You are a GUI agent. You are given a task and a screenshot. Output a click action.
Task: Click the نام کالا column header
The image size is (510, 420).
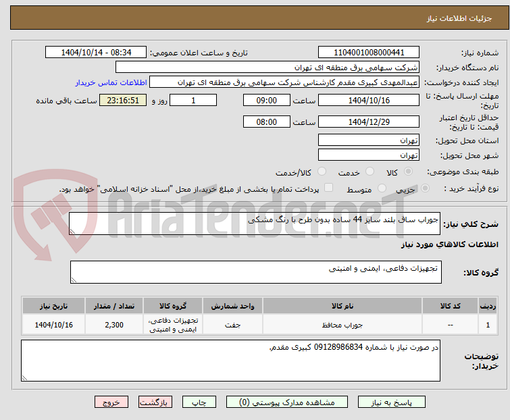(x=342, y=306)
